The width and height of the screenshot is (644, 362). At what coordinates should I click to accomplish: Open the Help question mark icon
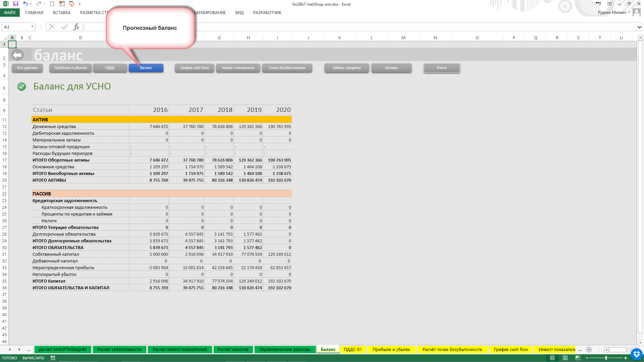pos(598,4)
